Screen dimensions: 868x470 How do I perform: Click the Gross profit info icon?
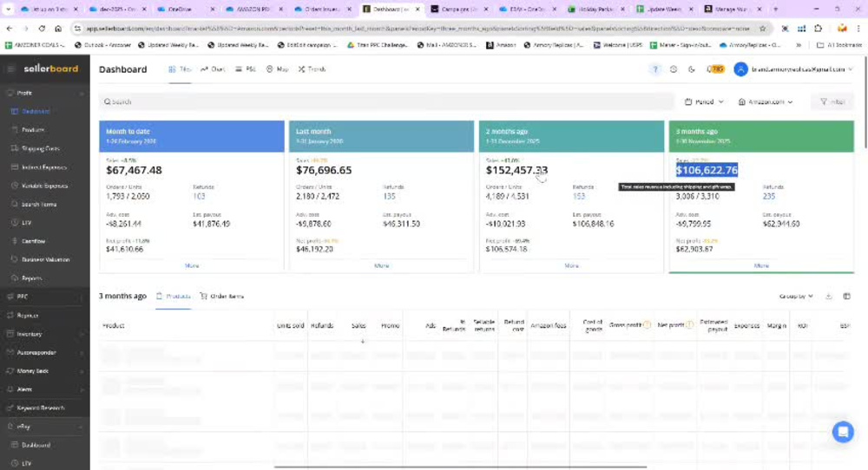(x=647, y=325)
